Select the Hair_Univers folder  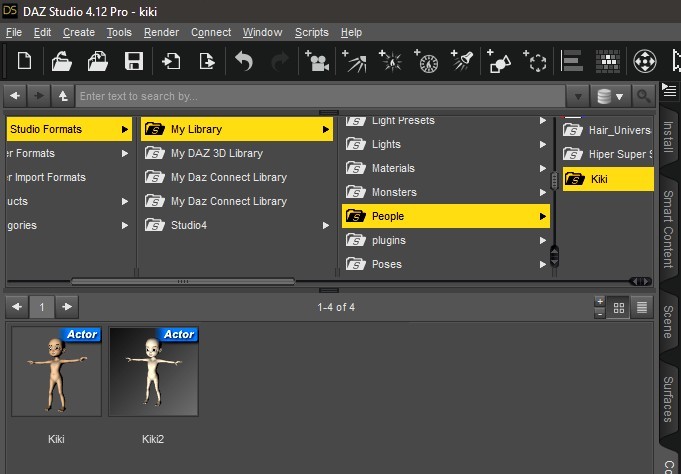pyautogui.click(x=608, y=130)
